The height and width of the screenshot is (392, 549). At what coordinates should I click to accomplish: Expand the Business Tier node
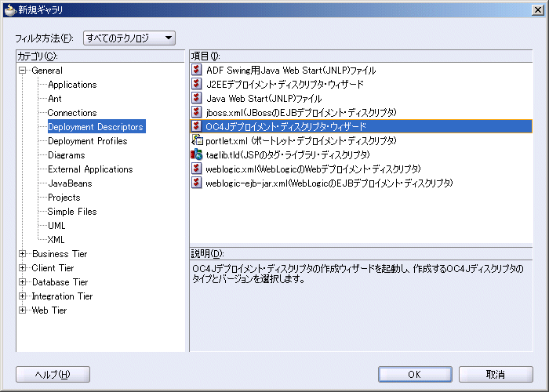[23, 254]
